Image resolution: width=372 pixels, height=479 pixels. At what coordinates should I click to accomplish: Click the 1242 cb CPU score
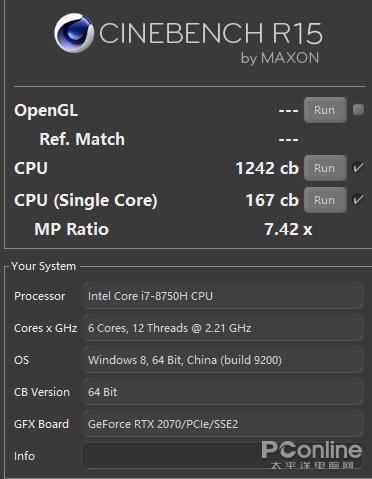pos(267,168)
